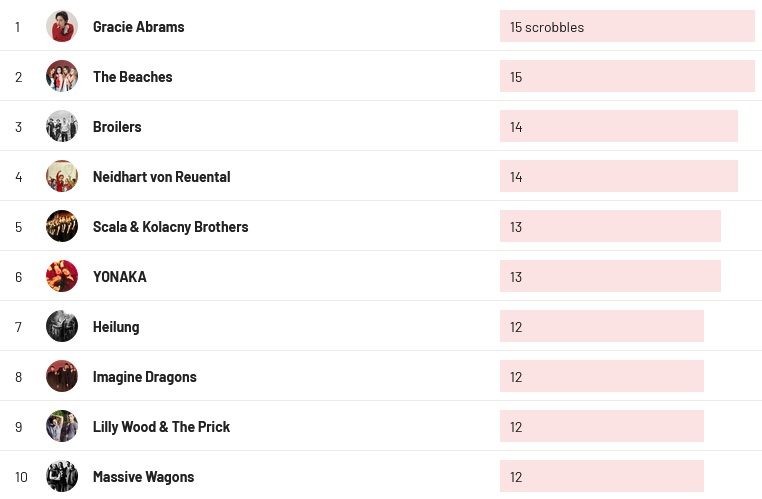Click Lilly Wood & The Prick avatar

(x=62, y=427)
